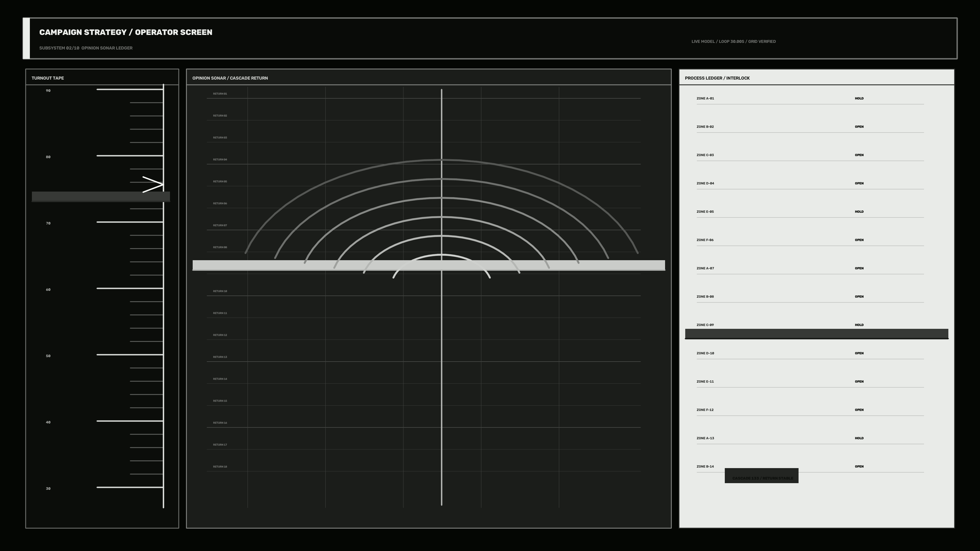Select the RETURN 14 row label
Screen dimensions: 980x551
click(220, 379)
